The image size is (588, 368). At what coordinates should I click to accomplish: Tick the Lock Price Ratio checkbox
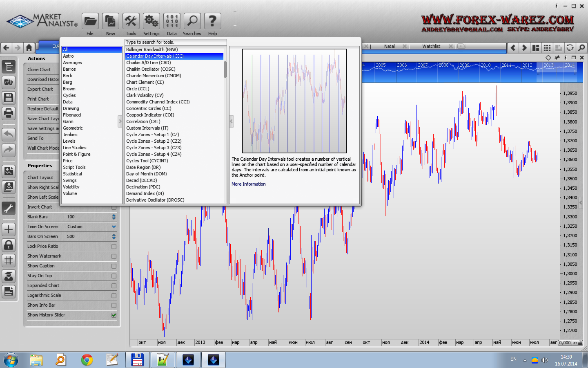tap(114, 247)
